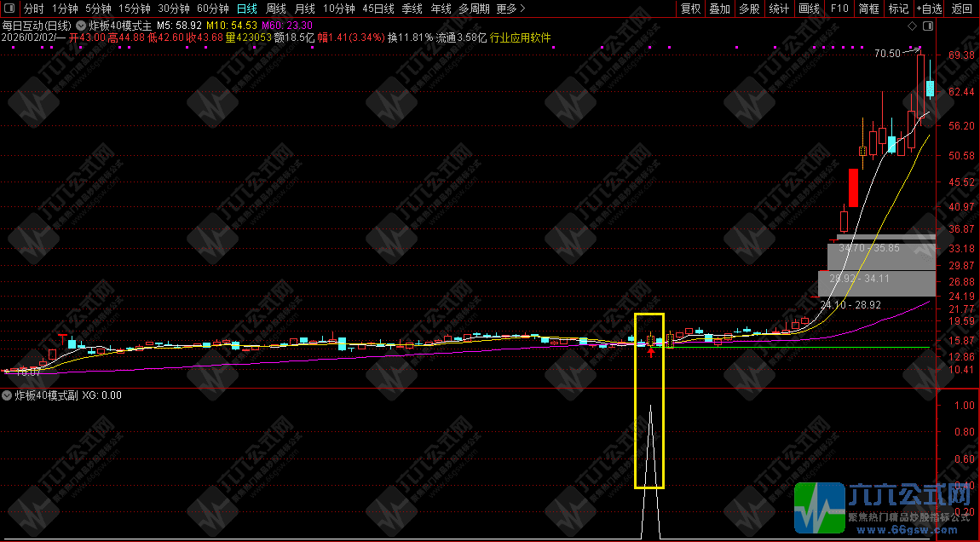980x542 pixels.
Task: Open the 标记 marker tool
Action: (x=898, y=9)
